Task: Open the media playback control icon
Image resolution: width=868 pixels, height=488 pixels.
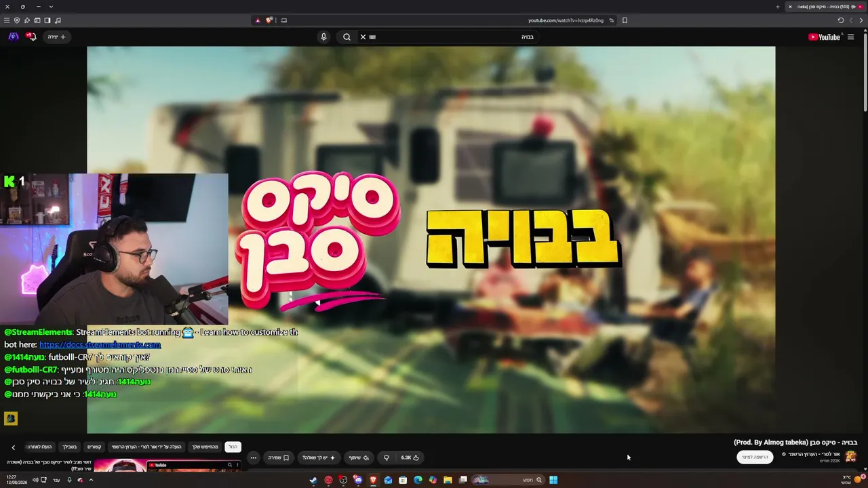Action: [x=58, y=20]
